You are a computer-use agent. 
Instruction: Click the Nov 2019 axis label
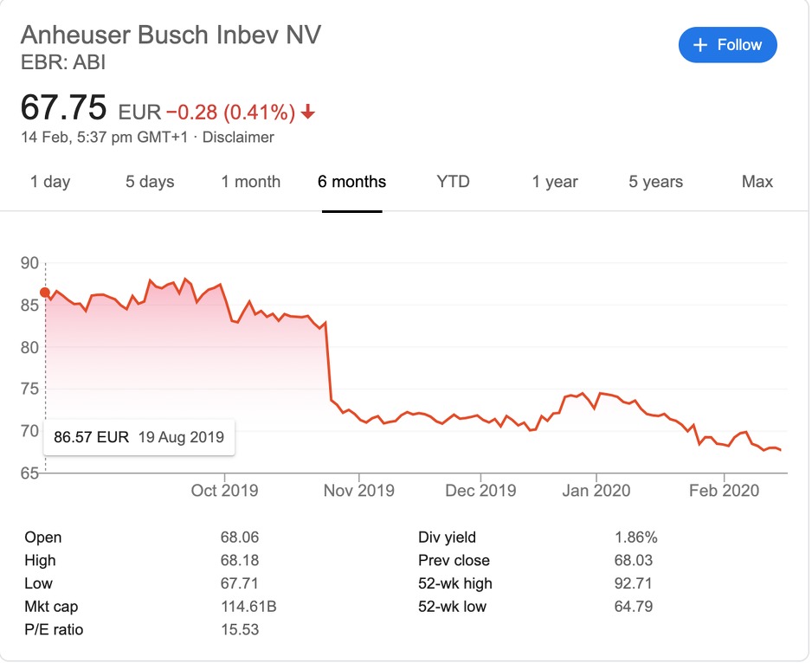[358, 491]
